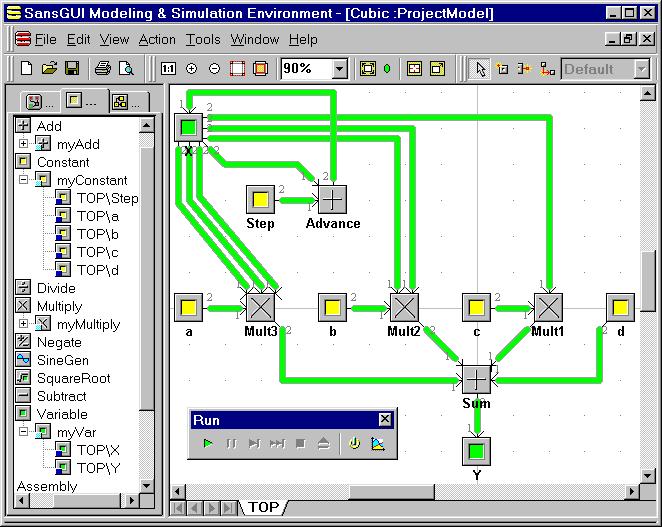Click the Mult3 multiply block on canvas
Image resolution: width=662 pixels, height=527 pixels.
[x=261, y=306]
